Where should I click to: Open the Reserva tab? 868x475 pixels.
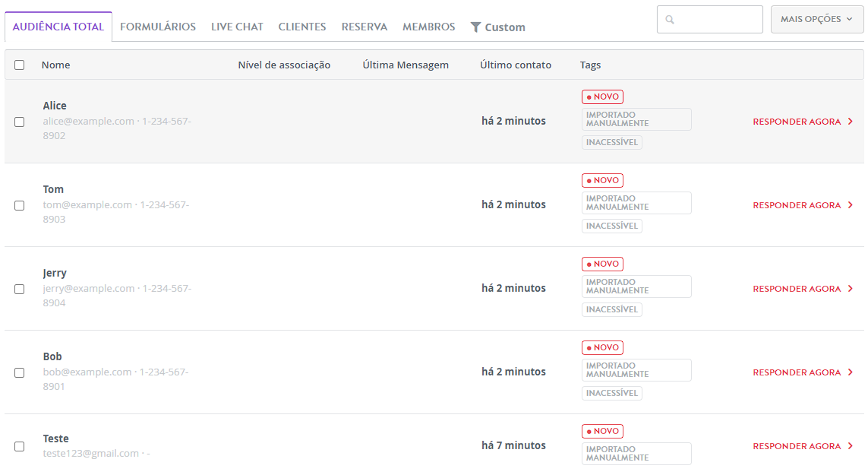(x=365, y=27)
